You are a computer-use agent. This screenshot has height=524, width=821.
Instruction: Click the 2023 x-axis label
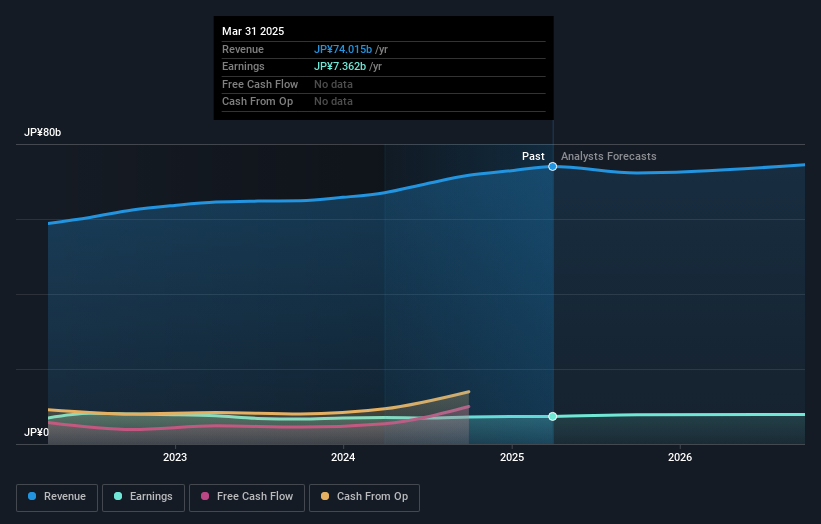pos(175,457)
